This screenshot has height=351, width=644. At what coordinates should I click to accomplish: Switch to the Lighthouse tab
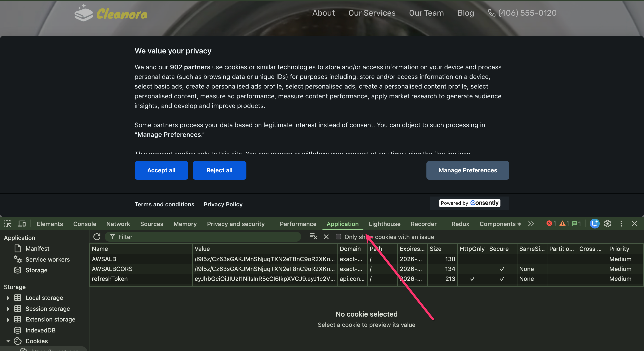coord(385,224)
